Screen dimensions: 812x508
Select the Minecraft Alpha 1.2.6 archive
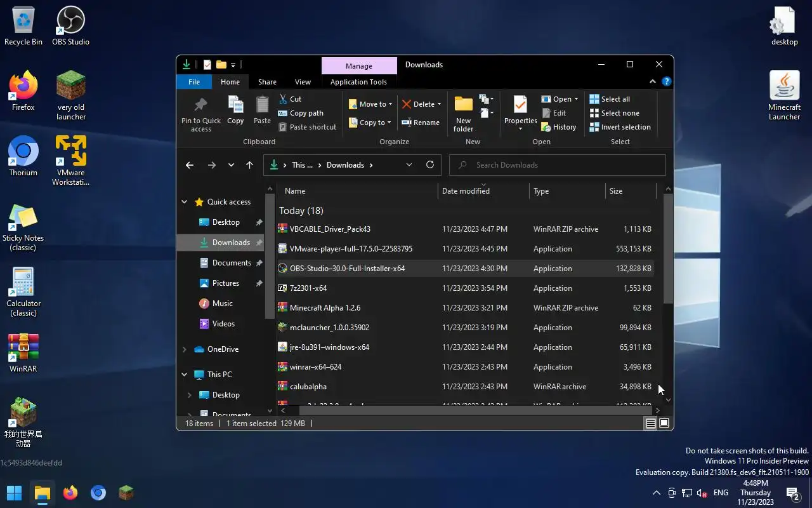coord(465,308)
